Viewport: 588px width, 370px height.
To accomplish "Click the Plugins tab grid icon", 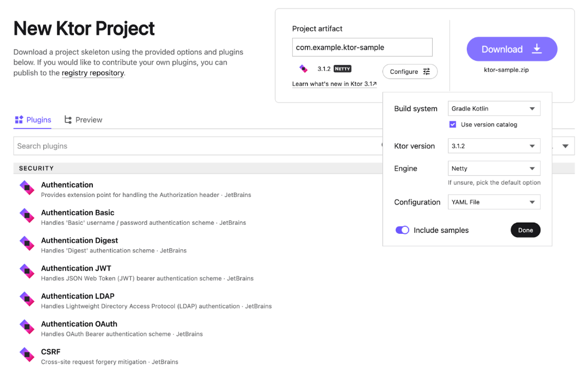I will pyautogui.click(x=19, y=120).
